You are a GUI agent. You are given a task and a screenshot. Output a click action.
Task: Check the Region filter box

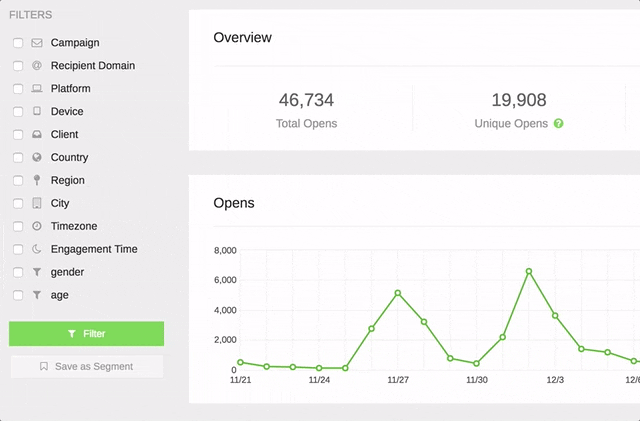(x=18, y=180)
